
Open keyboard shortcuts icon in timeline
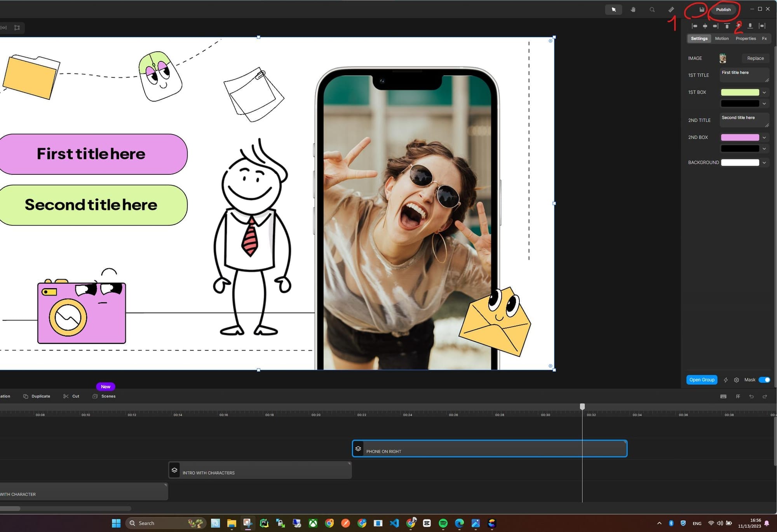pyautogui.click(x=723, y=396)
